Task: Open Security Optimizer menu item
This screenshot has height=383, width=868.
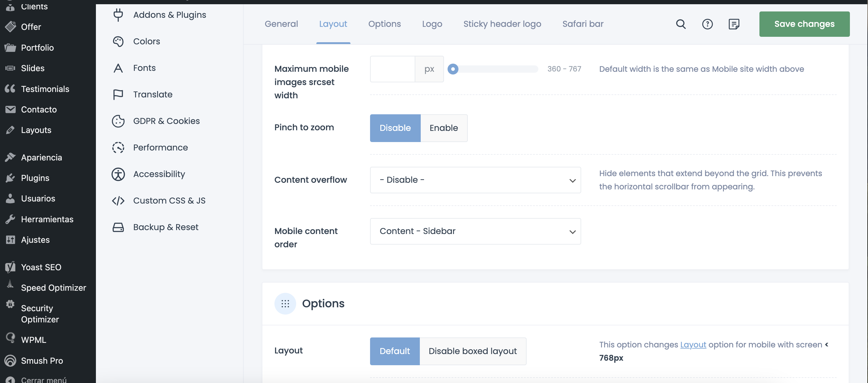Action: pos(40,314)
